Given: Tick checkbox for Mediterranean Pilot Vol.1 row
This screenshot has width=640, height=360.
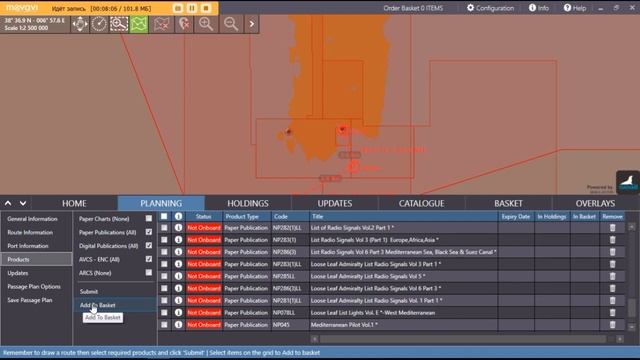Looking at the screenshot, I should tap(164, 325).
